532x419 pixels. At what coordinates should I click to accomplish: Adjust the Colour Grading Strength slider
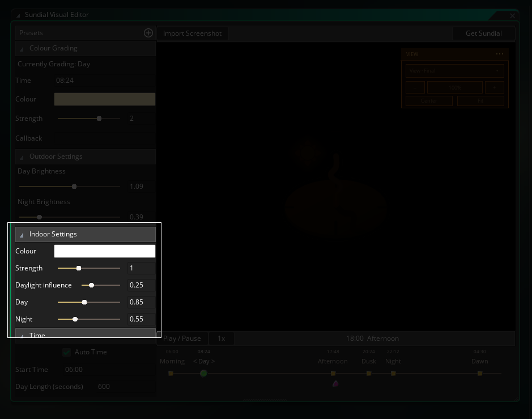click(x=89, y=118)
